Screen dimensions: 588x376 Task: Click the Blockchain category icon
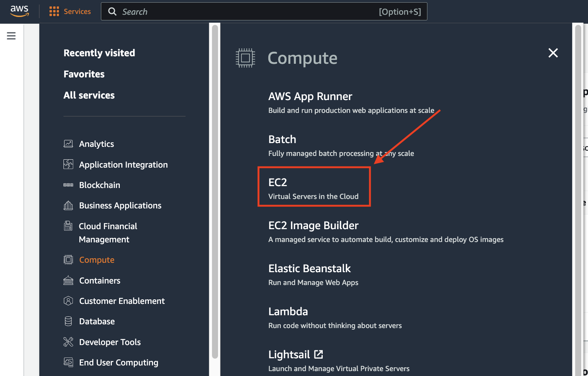(x=68, y=185)
